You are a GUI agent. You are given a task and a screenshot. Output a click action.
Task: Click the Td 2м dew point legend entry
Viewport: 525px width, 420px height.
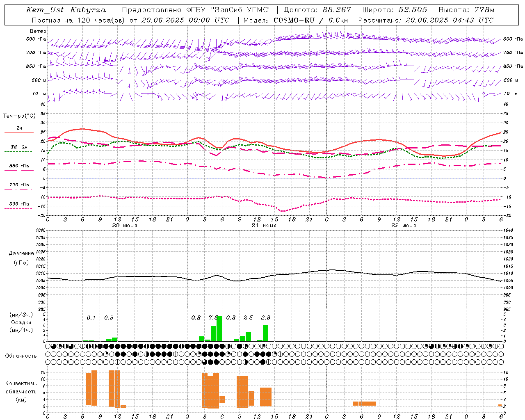point(19,147)
